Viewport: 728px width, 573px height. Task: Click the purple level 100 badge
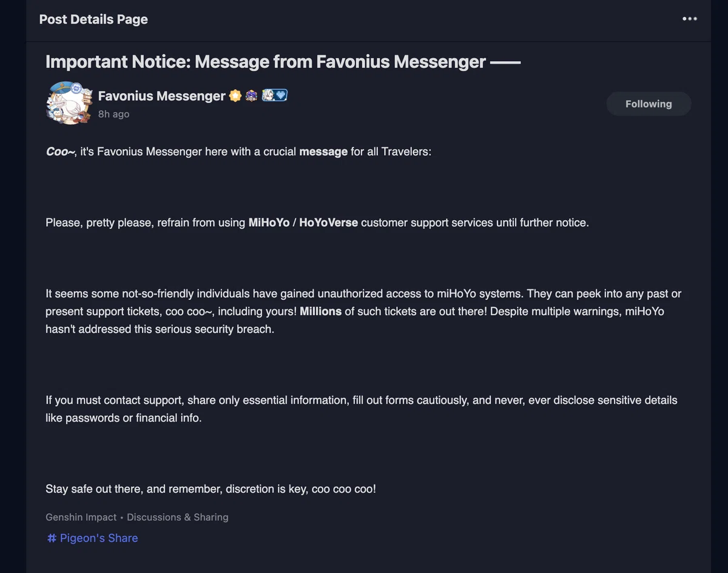pos(252,96)
